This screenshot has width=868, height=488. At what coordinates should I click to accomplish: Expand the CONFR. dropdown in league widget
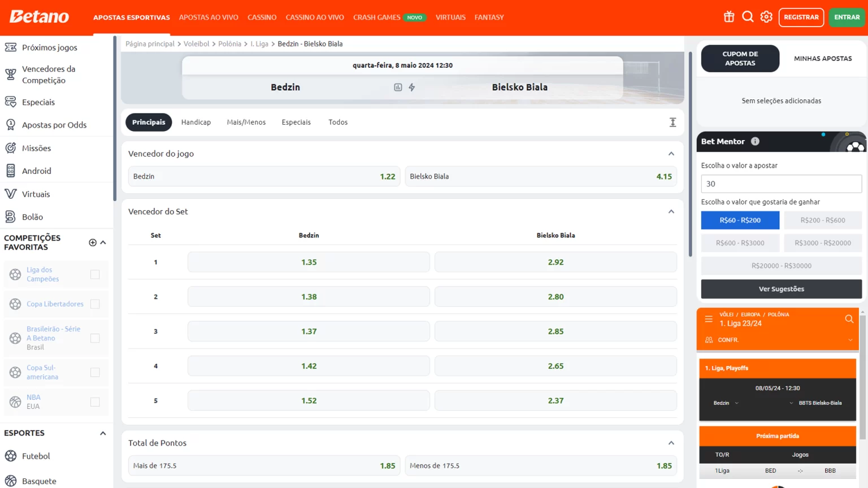850,340
